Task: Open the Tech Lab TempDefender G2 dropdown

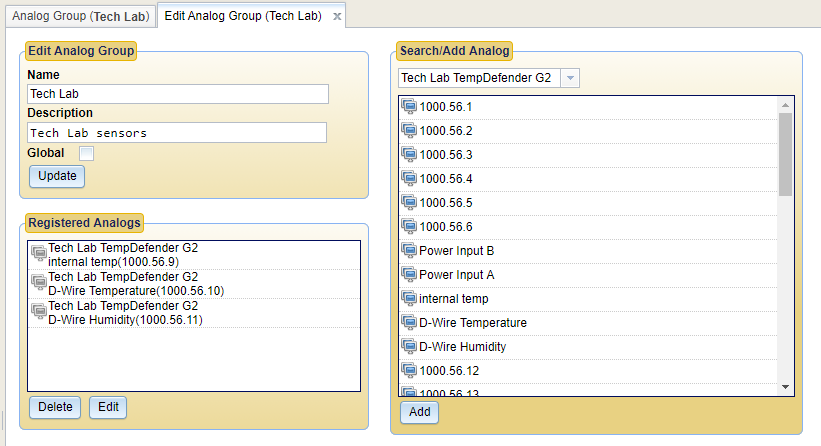Action: point(570,78)
